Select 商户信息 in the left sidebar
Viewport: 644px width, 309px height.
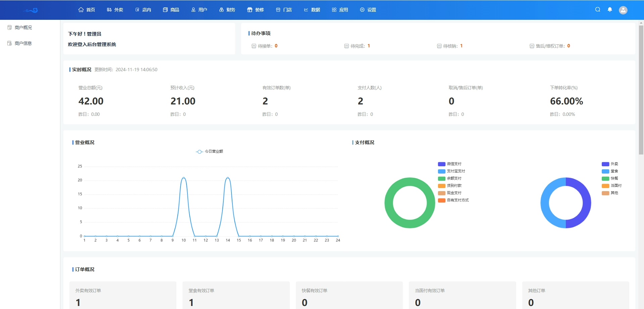coord(23,43)
